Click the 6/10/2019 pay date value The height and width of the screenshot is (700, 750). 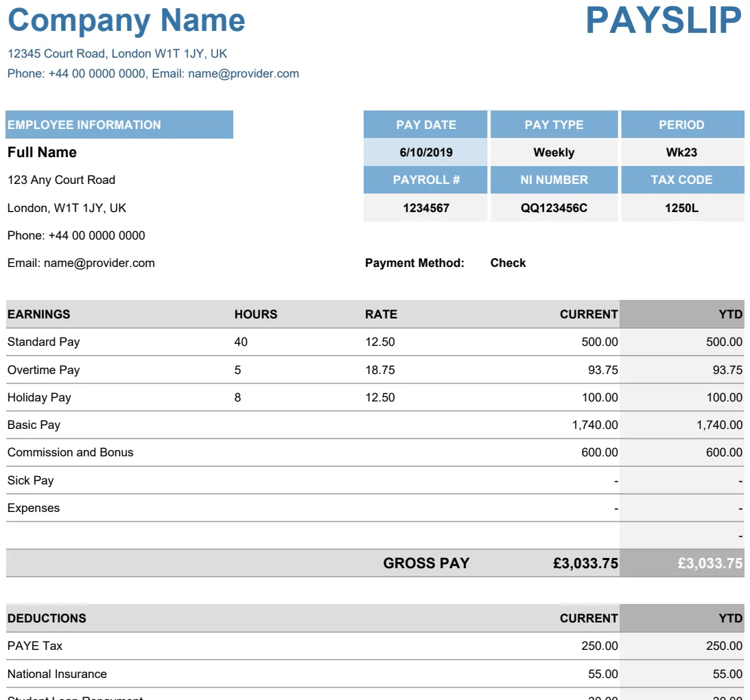coord(425,152)
